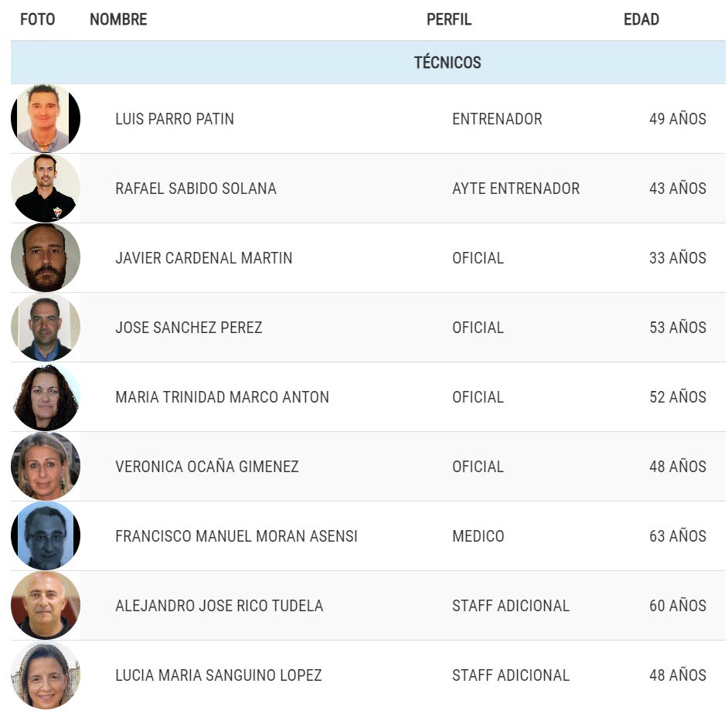Sort by the NOMBRE column header
Viewport: 728px width, 714px height.
tap(118, 19)
